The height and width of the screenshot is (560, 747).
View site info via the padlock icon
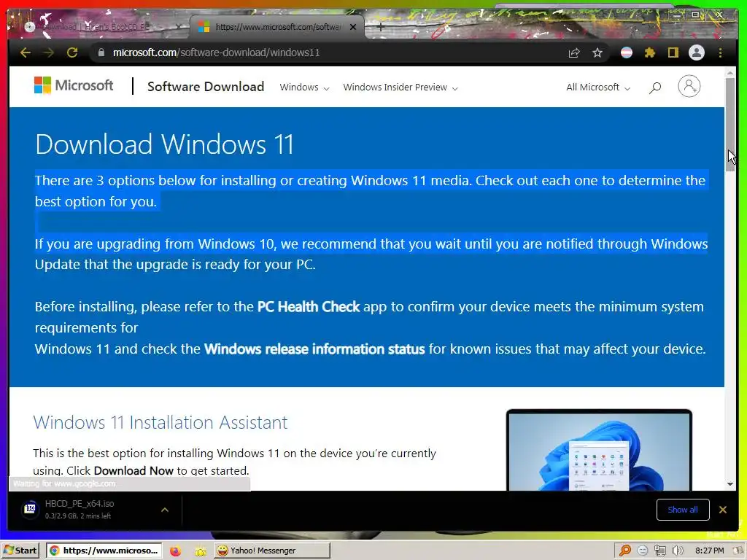101,52
